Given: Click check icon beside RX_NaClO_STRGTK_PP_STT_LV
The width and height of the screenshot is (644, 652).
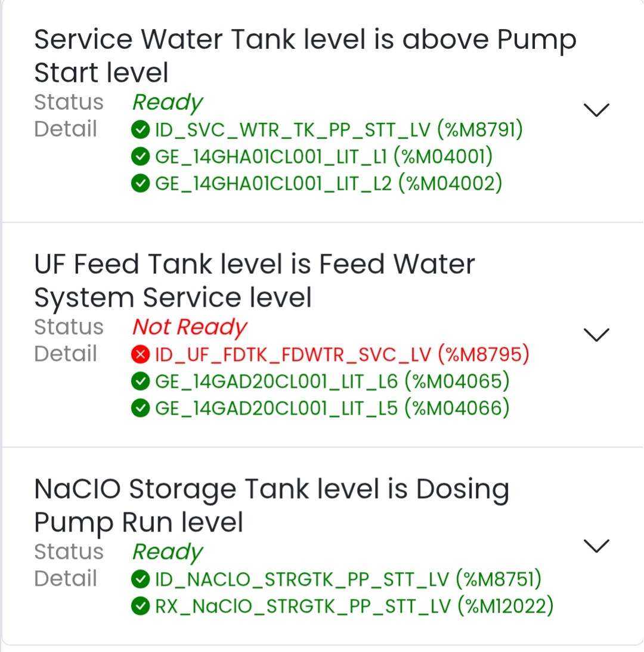Looking at the screenshot, I should click(140, 607).
